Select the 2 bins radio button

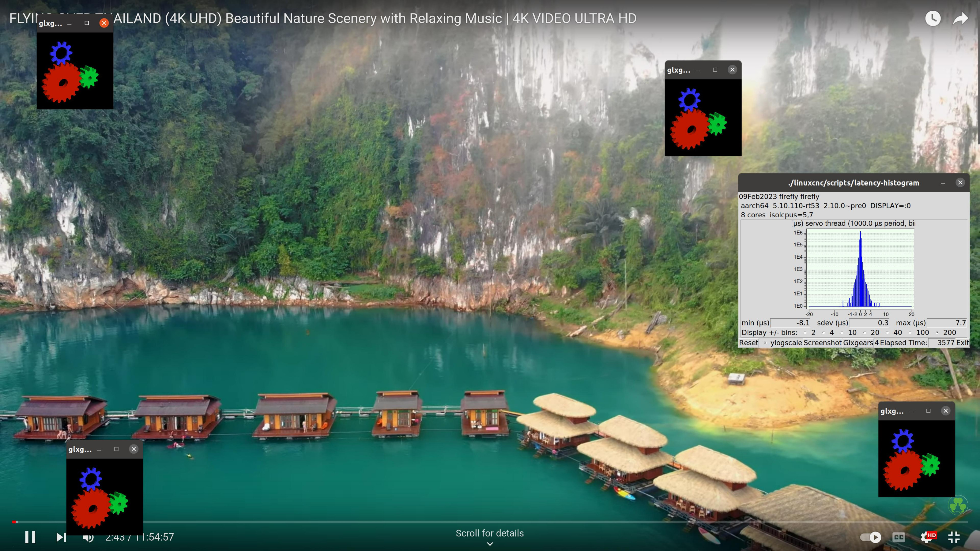tap(805, 333)
